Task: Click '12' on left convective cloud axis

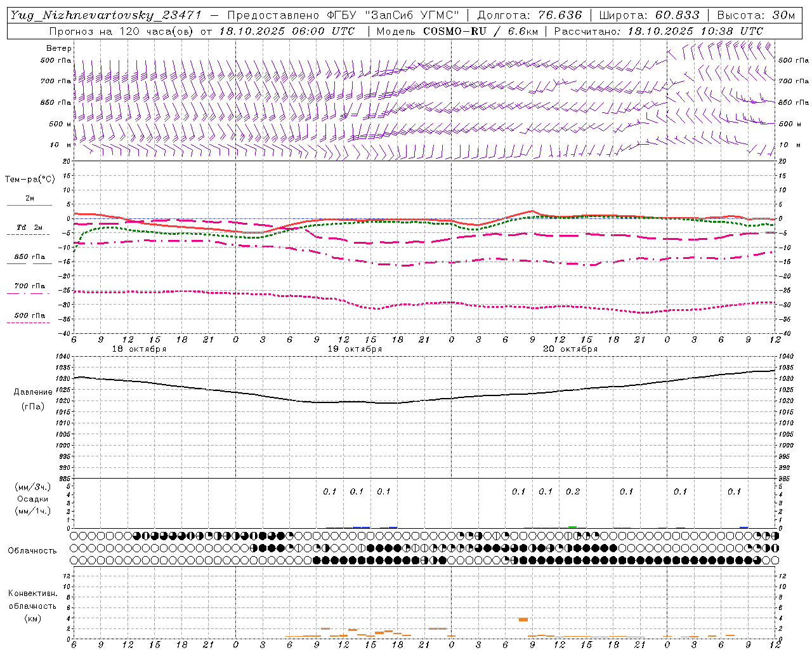Action: [x=68, y=576]
